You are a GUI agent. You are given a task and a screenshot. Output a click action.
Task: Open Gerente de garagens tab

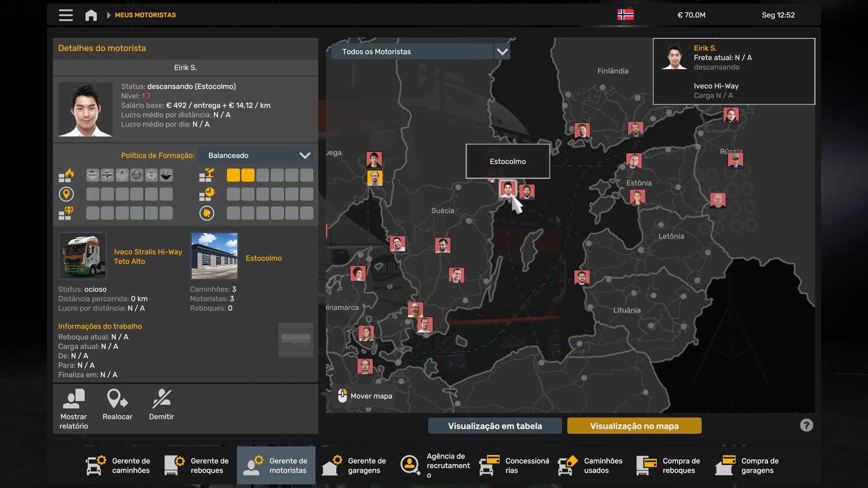click(354, 465)
